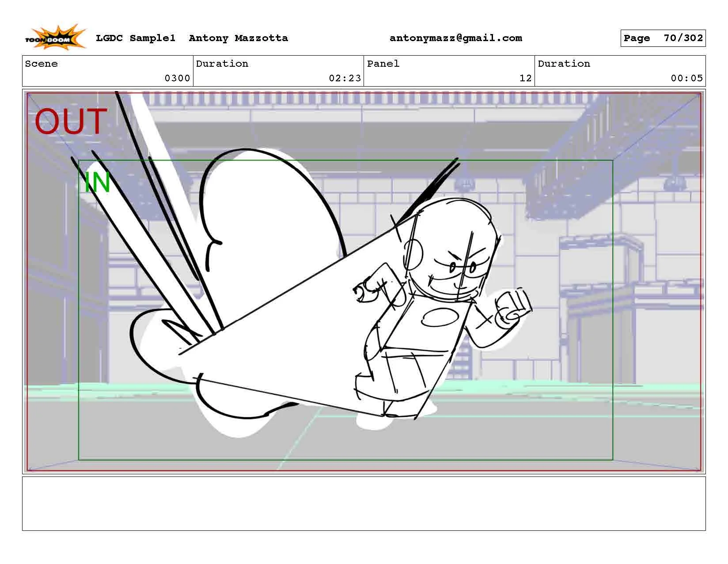
Task: Select scene duration value '02:23'
Action: 345,78
